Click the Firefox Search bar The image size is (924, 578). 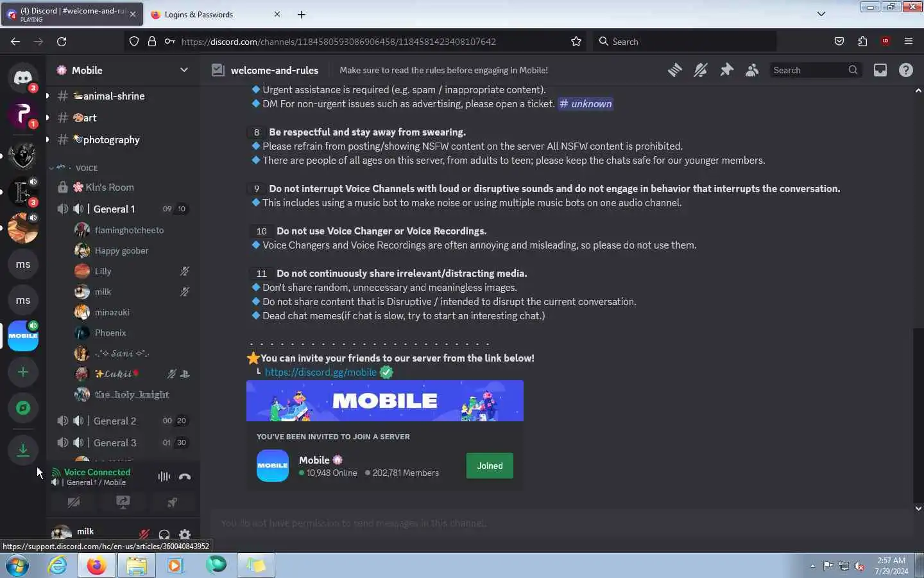(x=684, y=41)
